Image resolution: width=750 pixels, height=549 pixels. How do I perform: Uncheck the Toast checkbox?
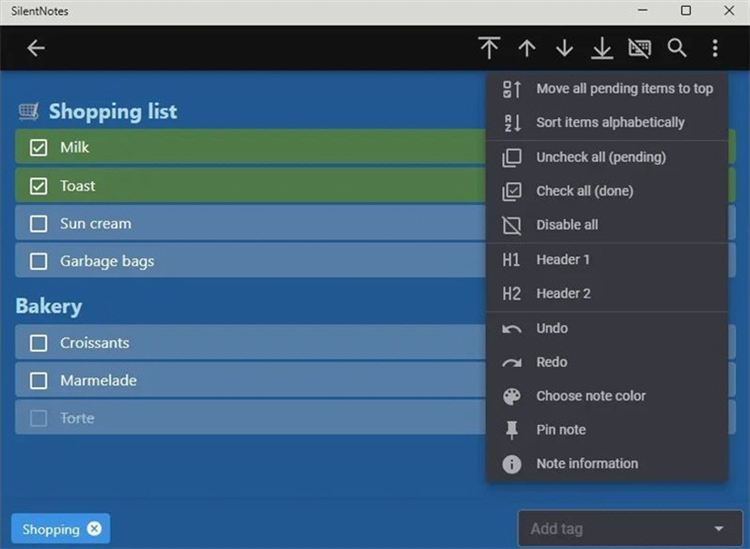[38, 186]
